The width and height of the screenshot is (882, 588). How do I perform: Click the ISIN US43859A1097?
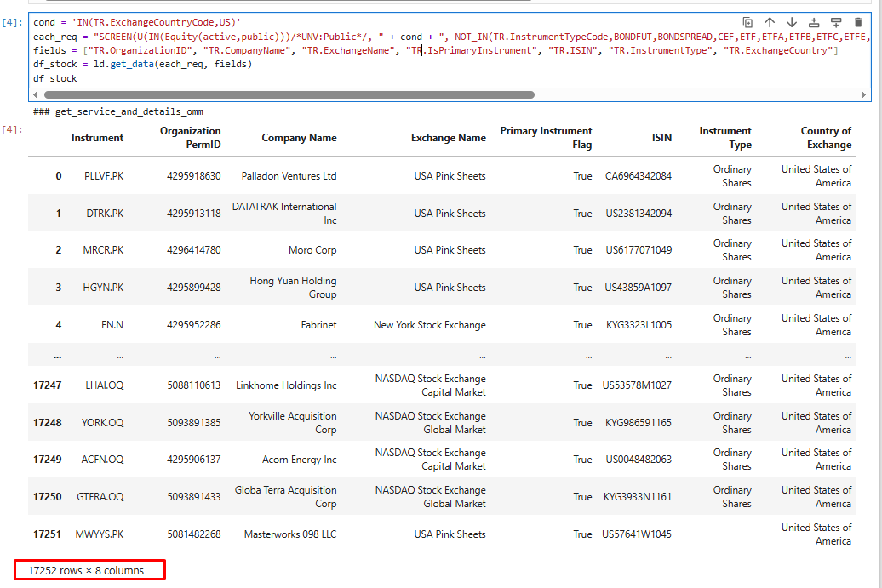[x=638, y=288]
